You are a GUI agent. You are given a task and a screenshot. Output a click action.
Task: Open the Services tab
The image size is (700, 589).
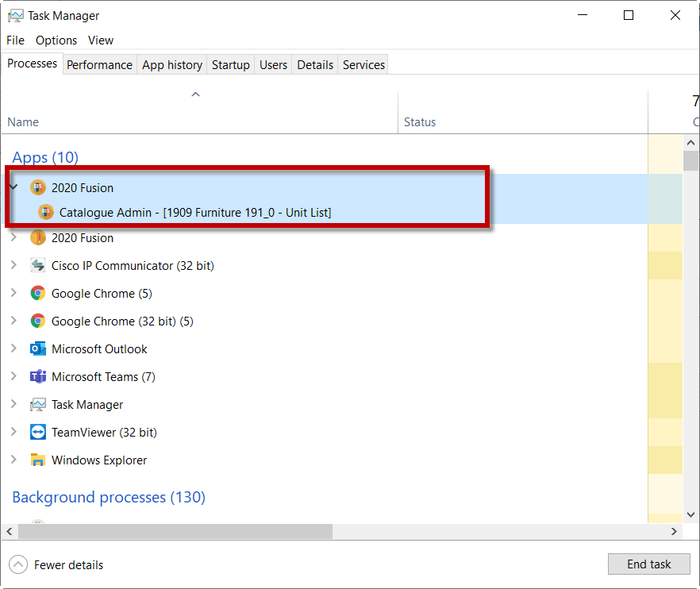[x=363, y=65]
